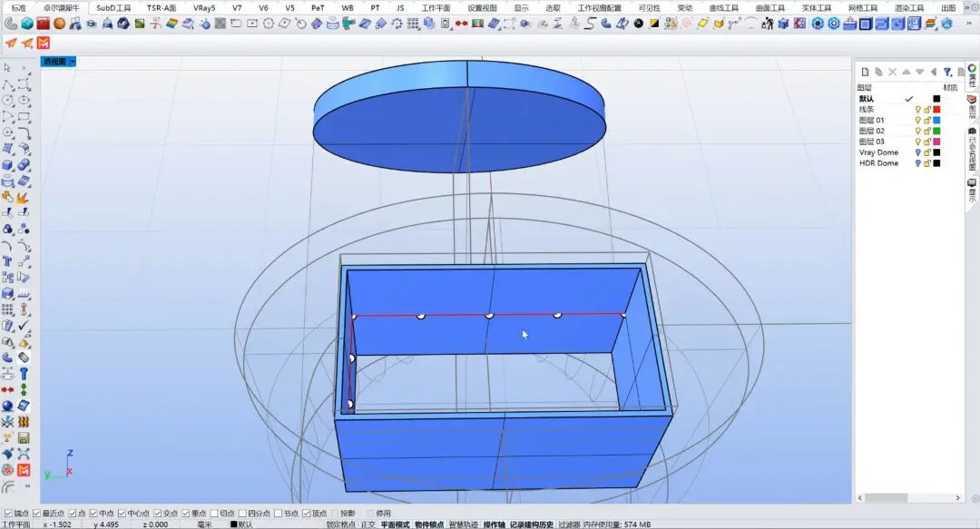
Task: Toggle 正交 mode in status bar
Action: tap(367, 524)
